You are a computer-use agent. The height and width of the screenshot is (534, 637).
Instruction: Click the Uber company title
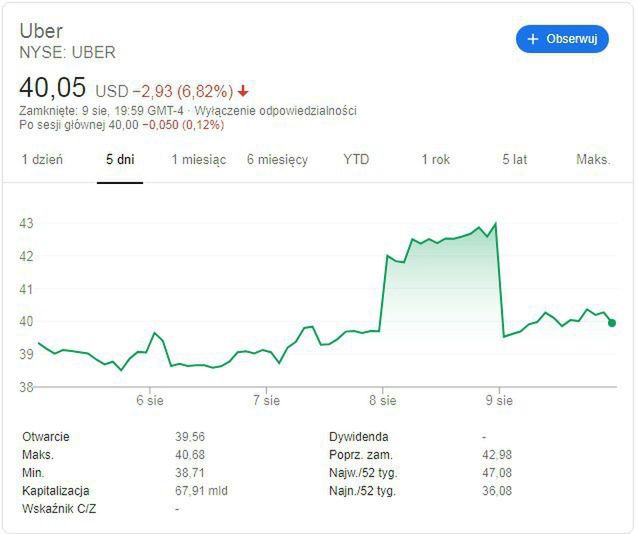point(41,31)
